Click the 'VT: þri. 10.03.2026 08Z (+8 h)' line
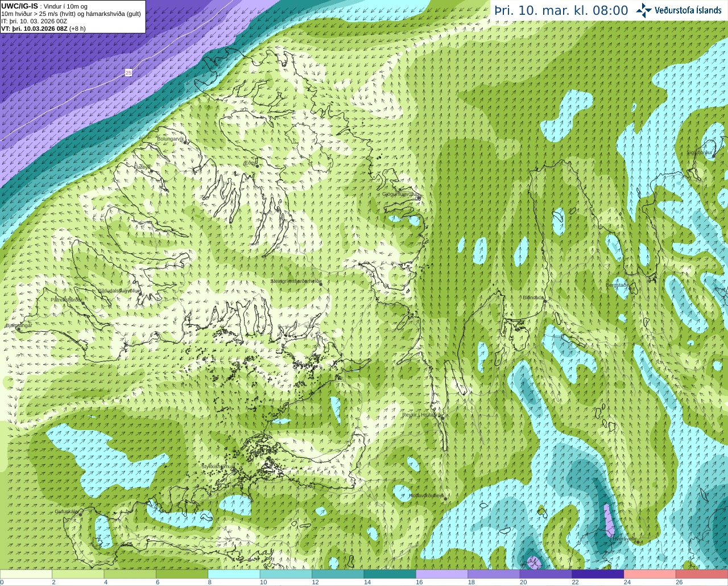Image resolution: width=728 pixels, height=586 pixels. [43, 28]
